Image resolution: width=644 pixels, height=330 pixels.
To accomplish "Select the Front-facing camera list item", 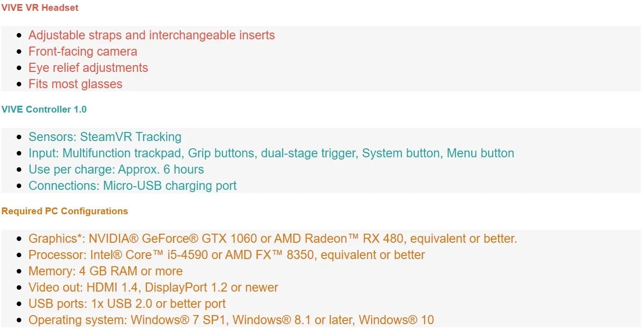I will point(83,52).
